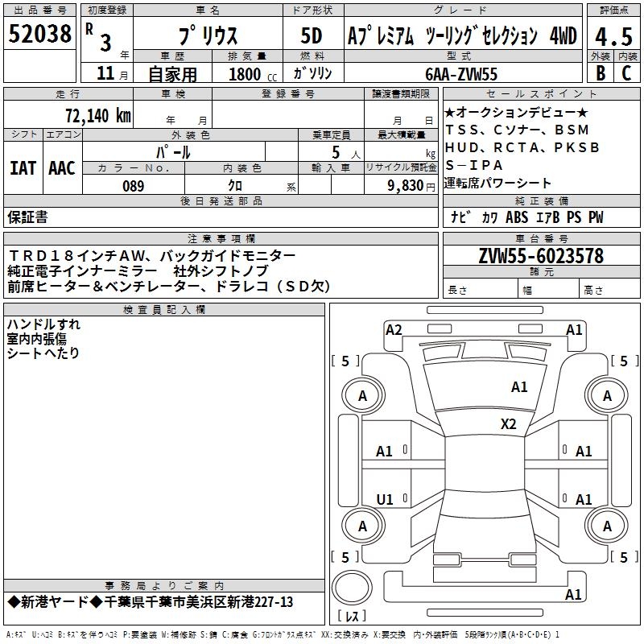Image resolution: width=644 pixels, height=644 pixels.
Task: Click inspector remark シートへたり
Action: 43,353
